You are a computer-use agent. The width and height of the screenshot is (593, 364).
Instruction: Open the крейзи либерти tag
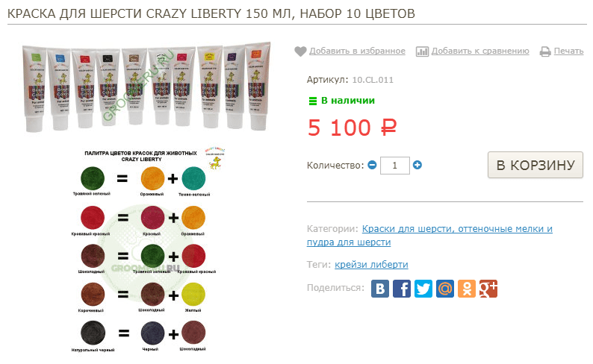coord(371,264)
